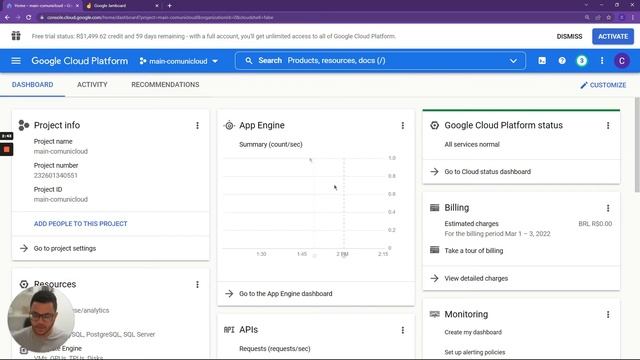Screen dimensions: 640x360
Task: Dismiss the free trial banner
Action: point(569,36)
